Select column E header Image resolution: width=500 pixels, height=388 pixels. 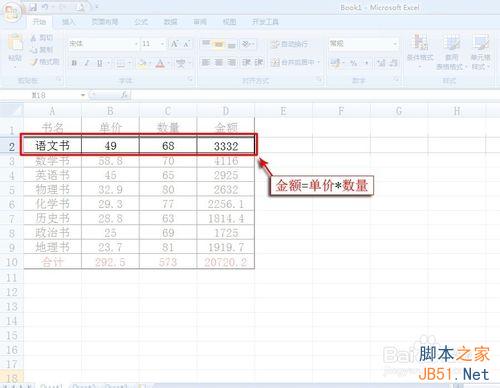tap(283, 111)
